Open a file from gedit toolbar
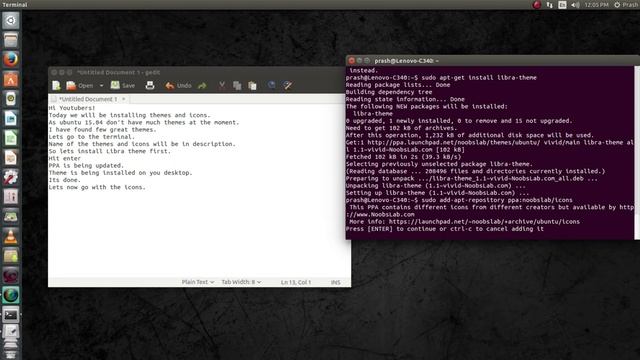Screen dimensions: 640x360 tap(80, 85)
